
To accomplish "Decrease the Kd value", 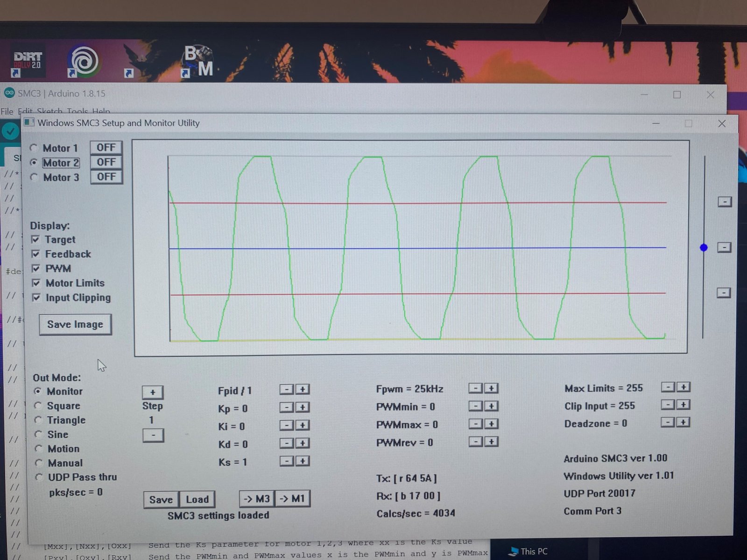I will (287, 443).
